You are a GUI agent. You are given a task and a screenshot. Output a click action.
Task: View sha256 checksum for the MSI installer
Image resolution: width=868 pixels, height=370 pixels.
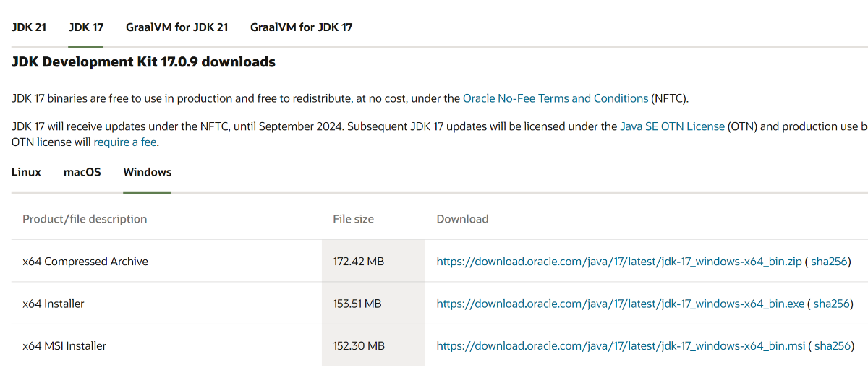click(x=833, y=346)
